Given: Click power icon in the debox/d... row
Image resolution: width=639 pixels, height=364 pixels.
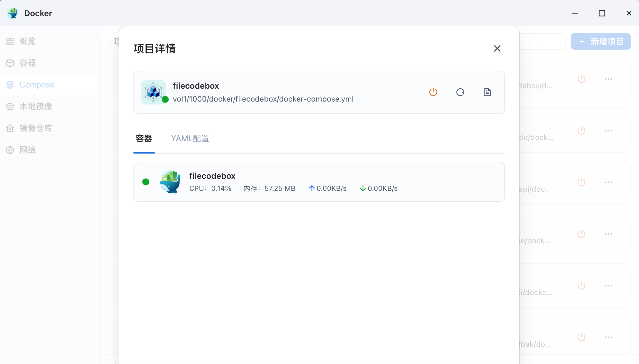Looking at the screenshot, I should point(581,79).
